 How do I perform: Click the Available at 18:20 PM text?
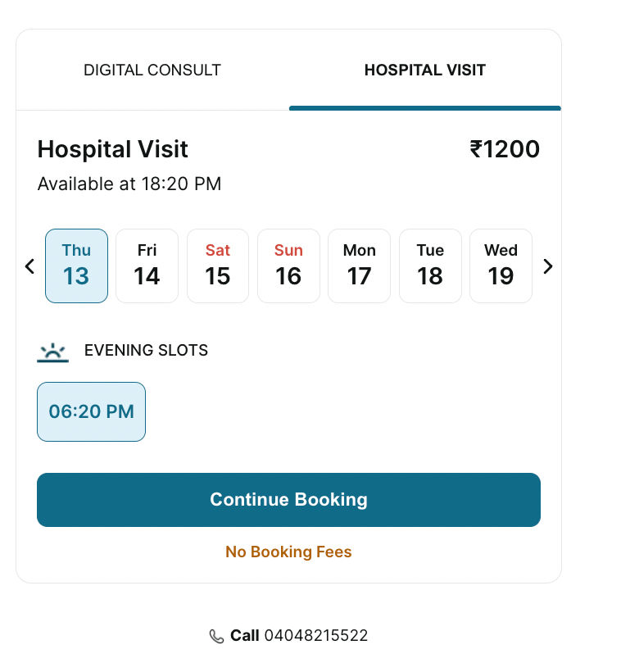pyautogui.click(x=129, y=184)
